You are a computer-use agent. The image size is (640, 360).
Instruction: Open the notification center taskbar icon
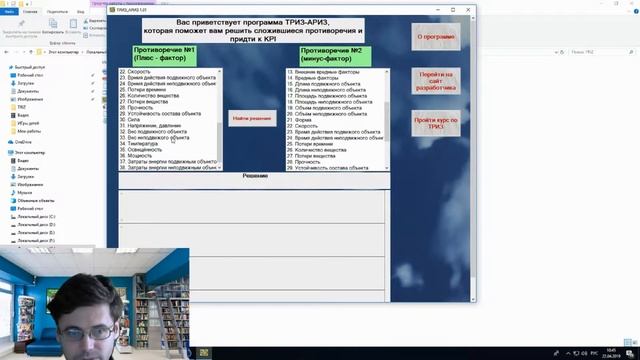[x=630, y=353]
